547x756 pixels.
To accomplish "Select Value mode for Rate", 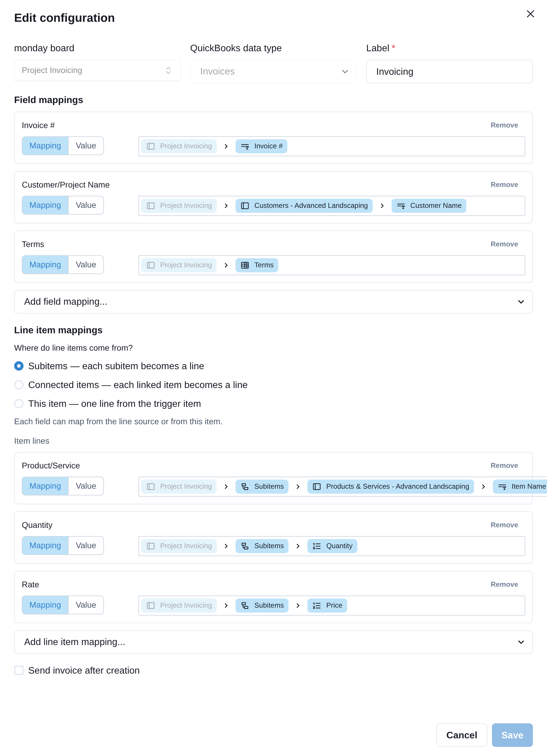I will [x=86, y=605].
